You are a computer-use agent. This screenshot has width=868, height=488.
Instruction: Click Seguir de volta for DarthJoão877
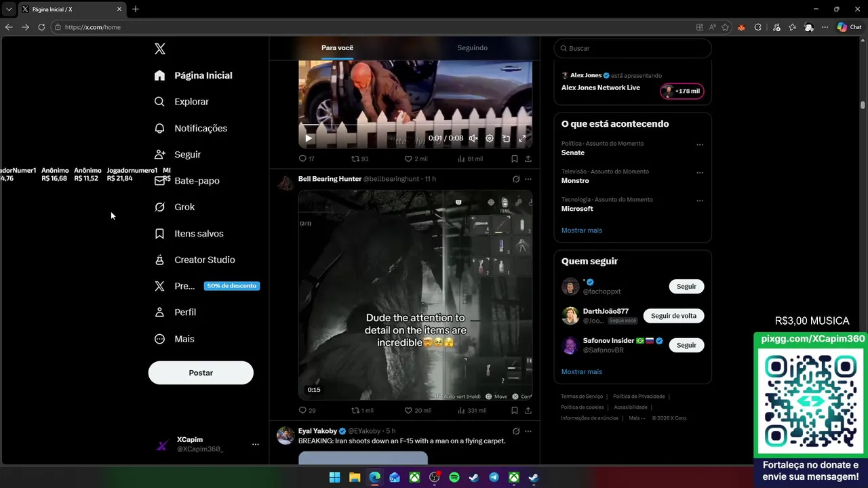tap(673, 316)
